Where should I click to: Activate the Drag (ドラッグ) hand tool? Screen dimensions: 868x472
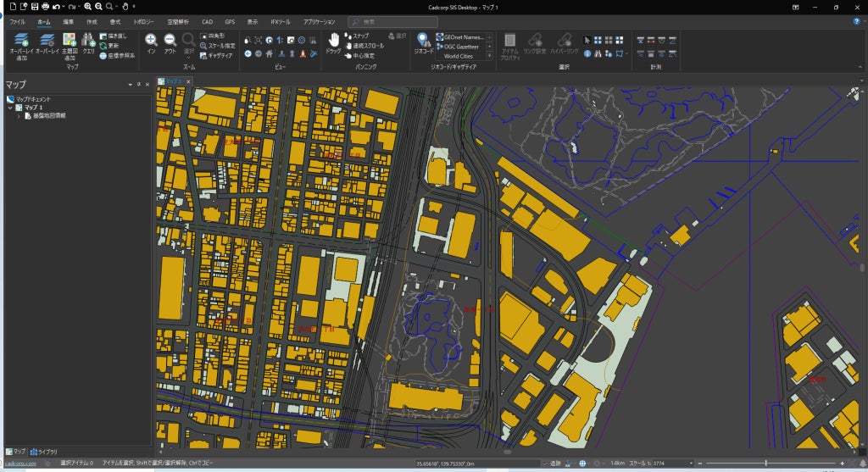tap(334, 40)
